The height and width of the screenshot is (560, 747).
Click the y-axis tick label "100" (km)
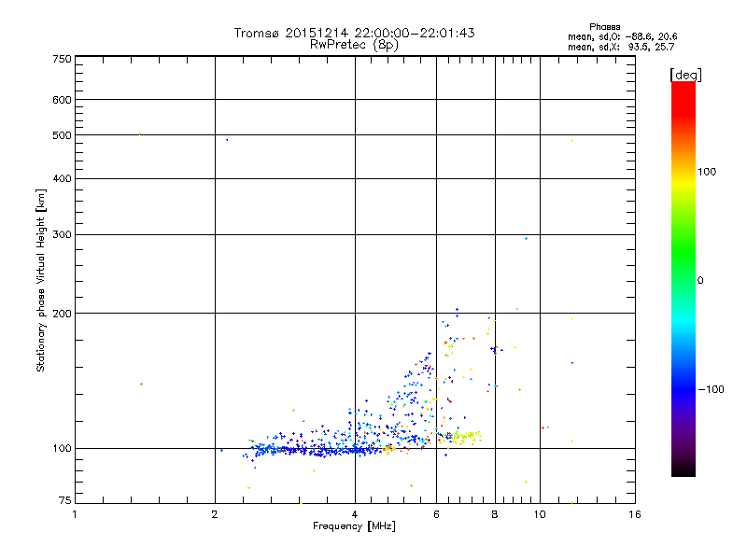[62, 448]
